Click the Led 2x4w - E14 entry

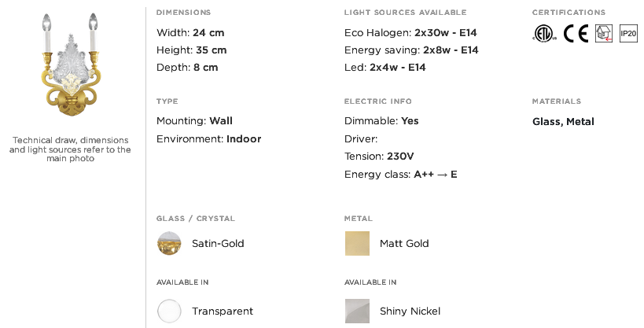(385, 68)
